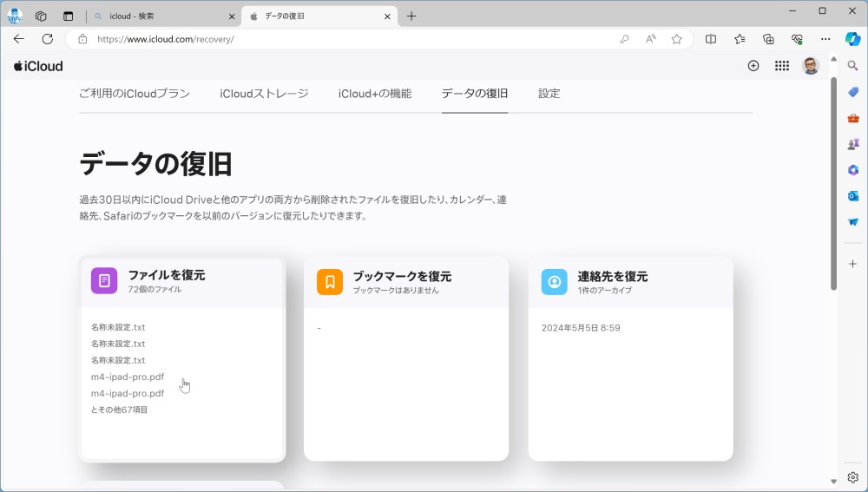Add this page to favorites star
The width and height of the screenshot is (868, 492).
676,39
